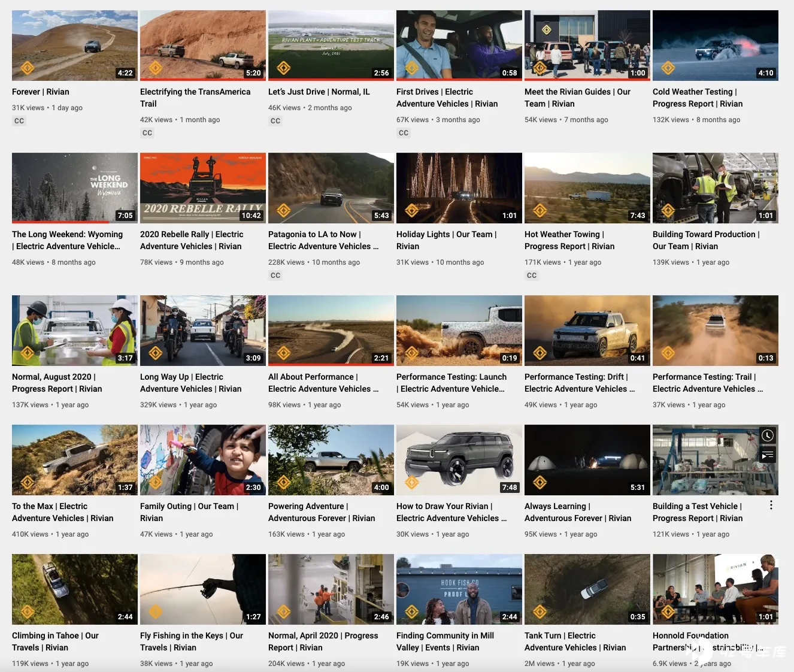Play the 2020 Rebelle Rally thumbnail
Viewport: 794px width, 672px height.
point(203,187)
